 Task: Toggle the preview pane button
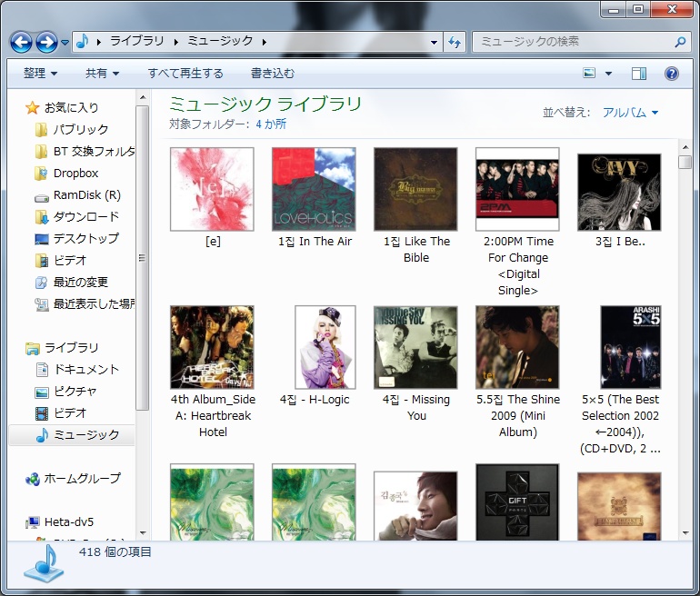639,74
